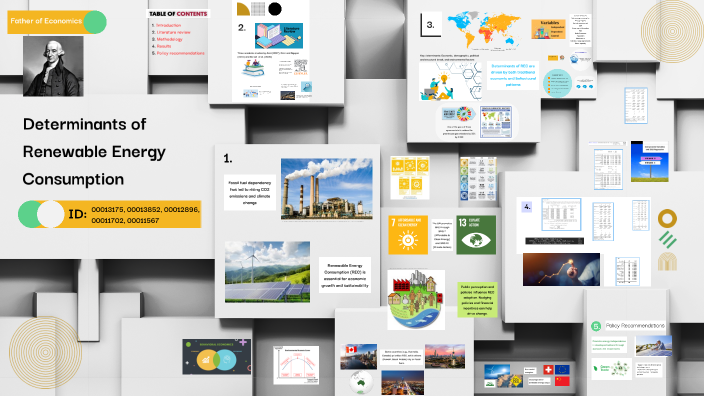This screenshot has height=396, width=704.
Task: Jump to '3. Methodology' in contents
Action: [x=167, y=39]
